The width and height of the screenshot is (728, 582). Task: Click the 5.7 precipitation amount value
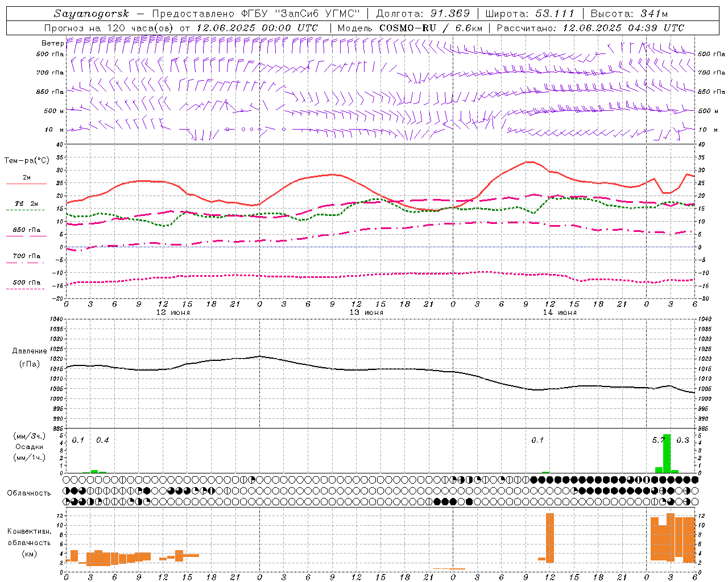pyautogui.click(x=658, y=440)
